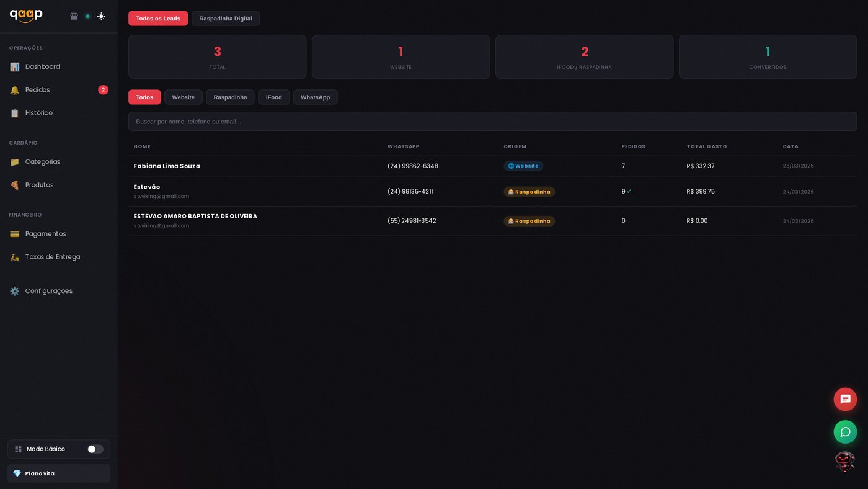
Task: Click the Total leads card
Action: tap(218, 57)
